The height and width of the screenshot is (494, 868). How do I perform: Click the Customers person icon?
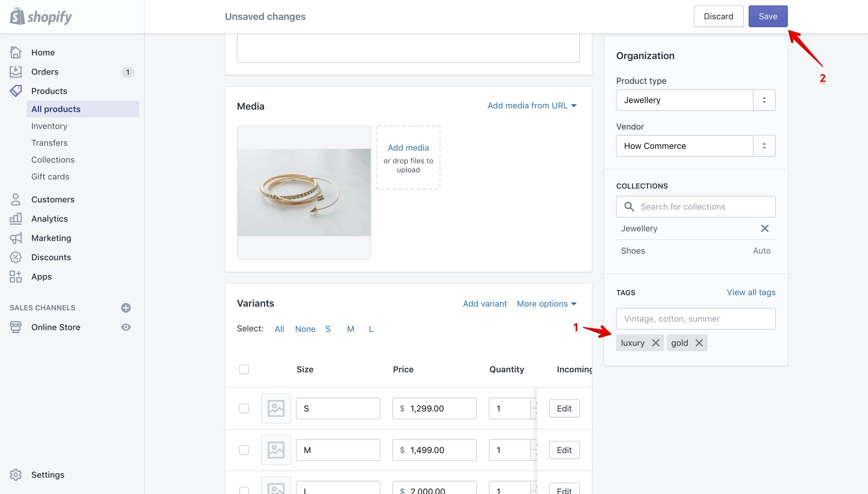[16, 199]
